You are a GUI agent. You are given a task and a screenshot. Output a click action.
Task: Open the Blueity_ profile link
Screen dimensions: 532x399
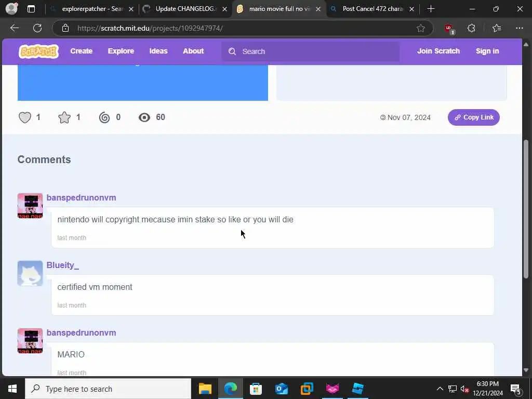[62, 265]
